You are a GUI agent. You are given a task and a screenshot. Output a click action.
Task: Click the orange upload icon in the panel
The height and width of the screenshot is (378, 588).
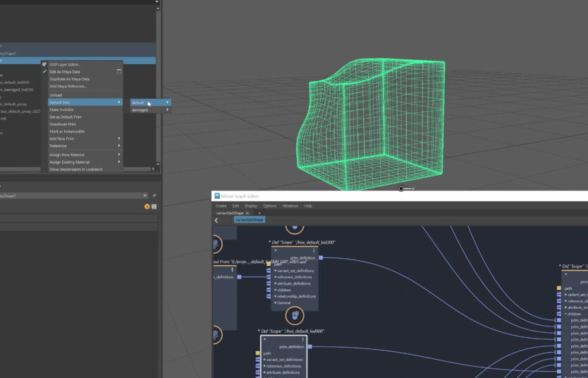click(147, 207)
